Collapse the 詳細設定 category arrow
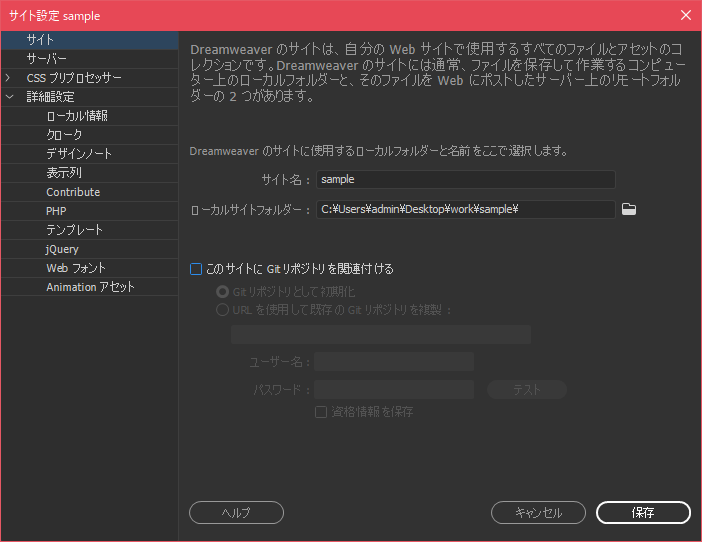The height and width of the screenshot is (542, 702). (9, 97)
